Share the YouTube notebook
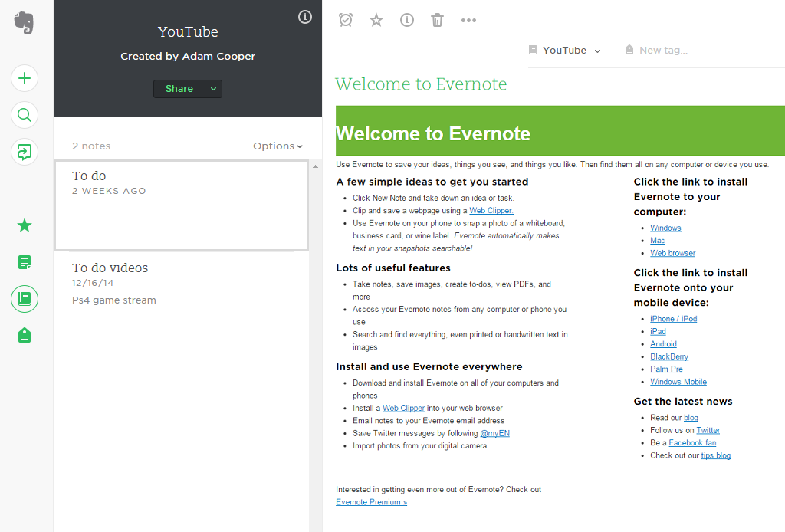This screenshot has width=785, height=532. point(179,89)
